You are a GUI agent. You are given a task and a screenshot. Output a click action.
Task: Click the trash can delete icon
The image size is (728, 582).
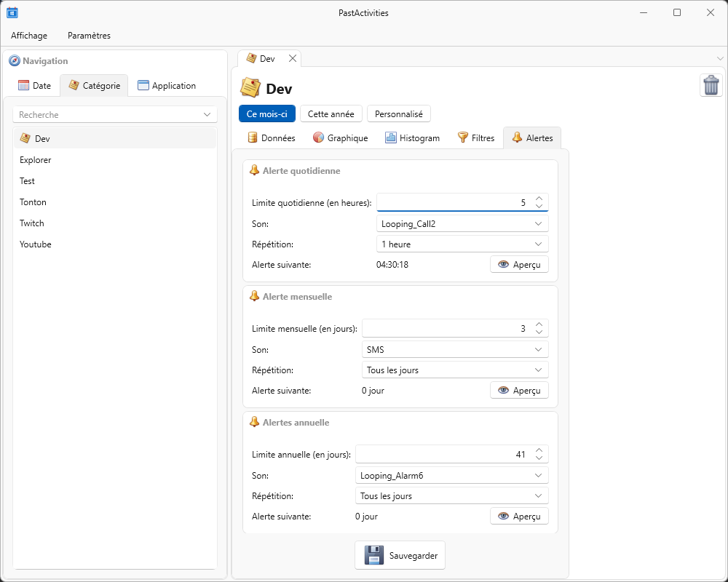pyautogui.click(x=711, y=85)
